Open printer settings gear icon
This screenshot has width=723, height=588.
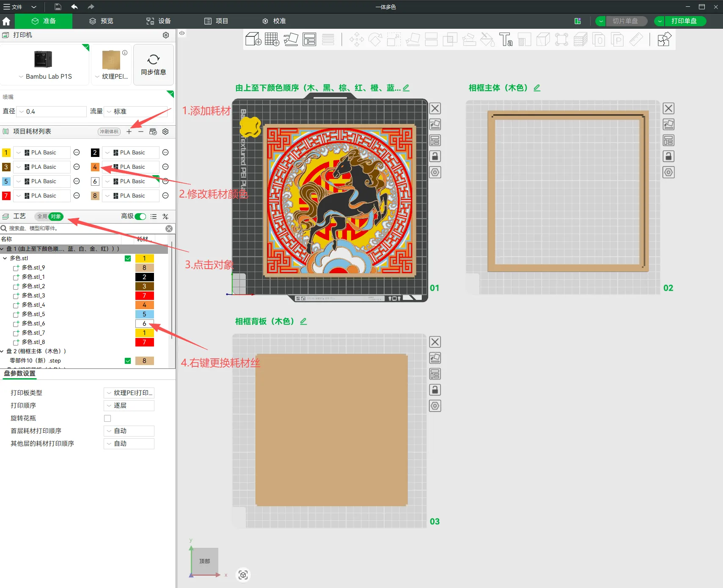point(166,35)
